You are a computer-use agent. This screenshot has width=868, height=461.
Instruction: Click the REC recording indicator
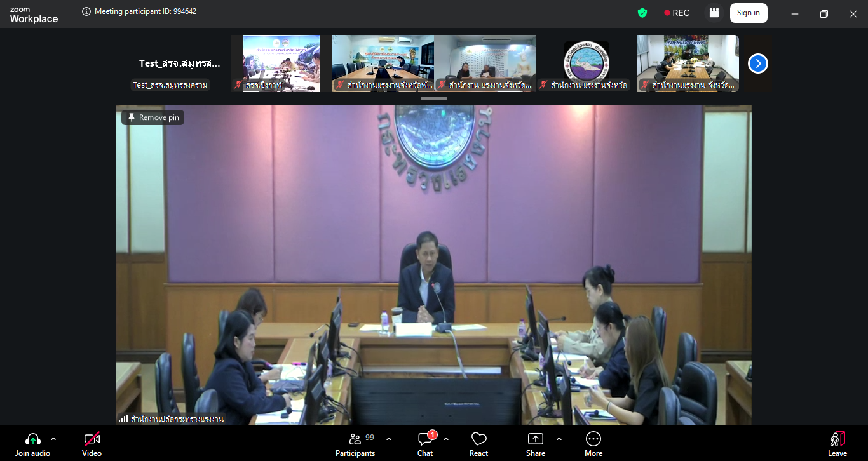click(677, 13)
